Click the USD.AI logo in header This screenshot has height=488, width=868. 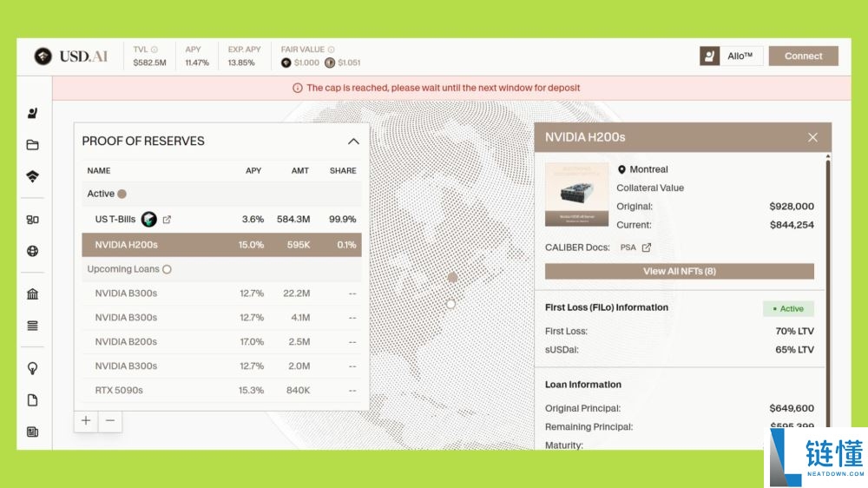71,56
